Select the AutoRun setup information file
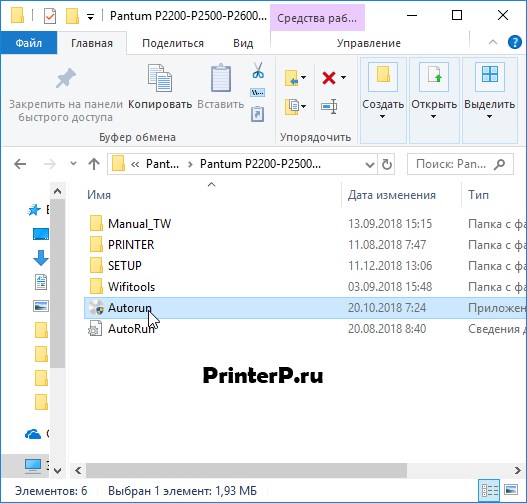 pyautogui.click(x=305, y=329)
